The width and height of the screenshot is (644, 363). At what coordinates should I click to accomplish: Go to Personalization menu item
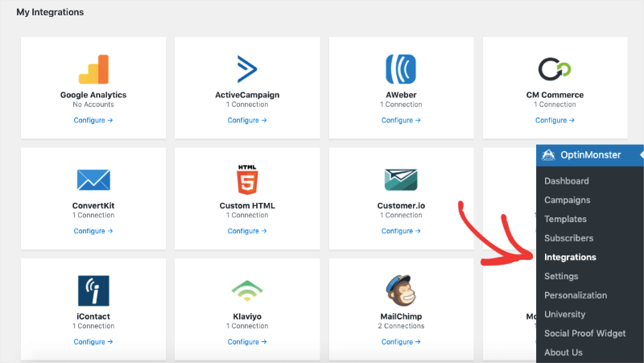576,295
